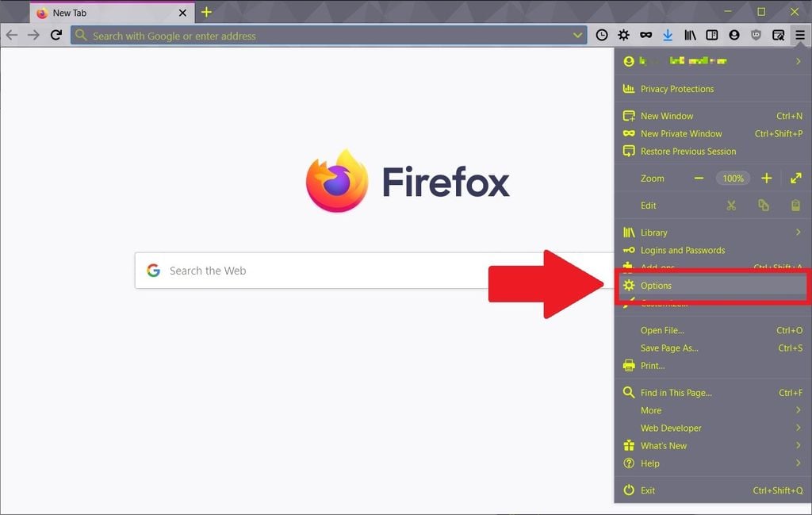
Task: Reset zoom via the 100% button
Action: (x=733, y=179)
